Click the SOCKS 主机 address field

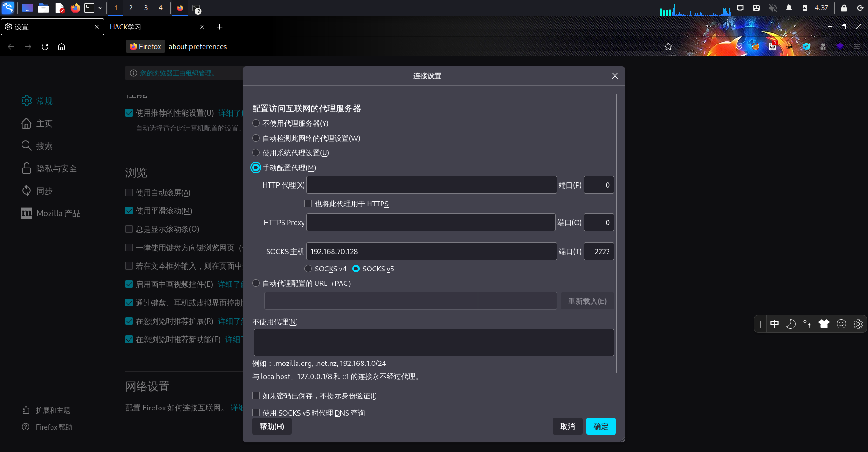tap(431, 251)
